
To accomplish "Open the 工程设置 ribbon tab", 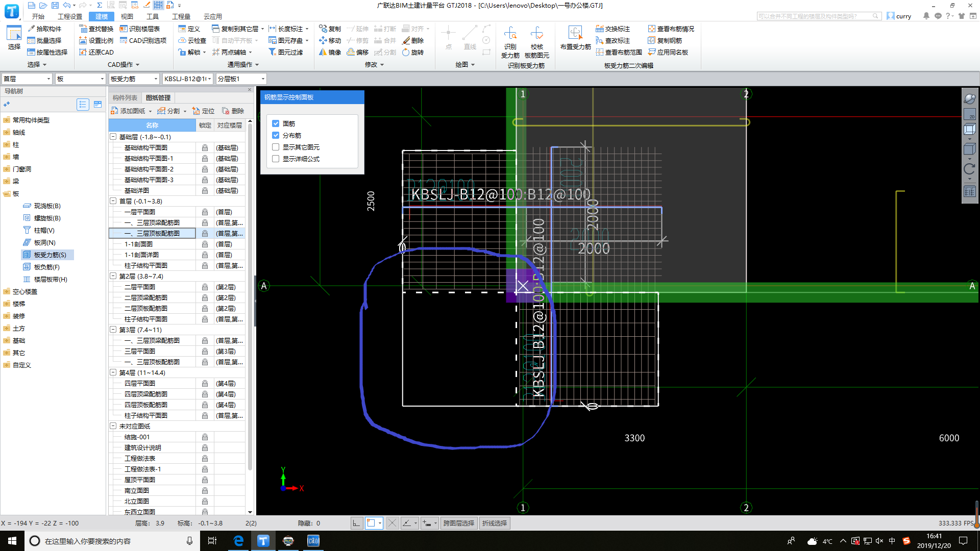I will point(70,16).
